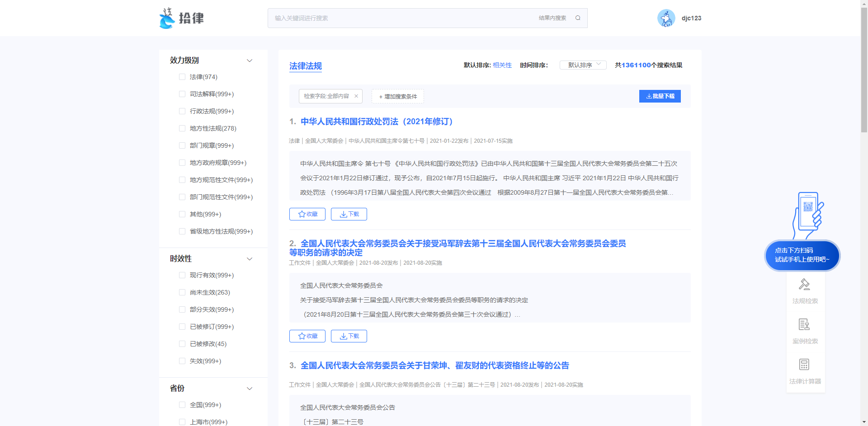The width and height of the screenshot is (868, 426).
Task: Enable the 现行有效 filter checkbox
Action: tap(182, 276)
